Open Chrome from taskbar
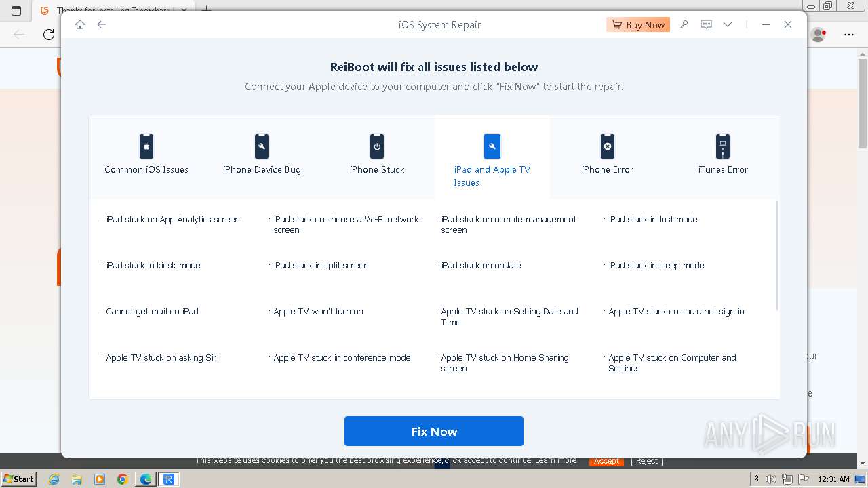868x488 pixels. coord(123,479)
